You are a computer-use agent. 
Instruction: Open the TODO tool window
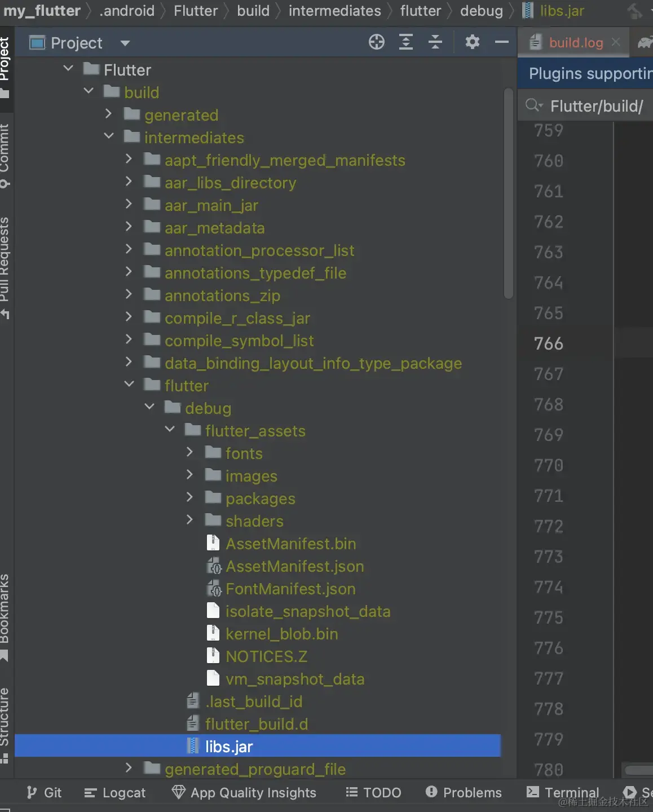pyautogui.click(x=373, y=792)
